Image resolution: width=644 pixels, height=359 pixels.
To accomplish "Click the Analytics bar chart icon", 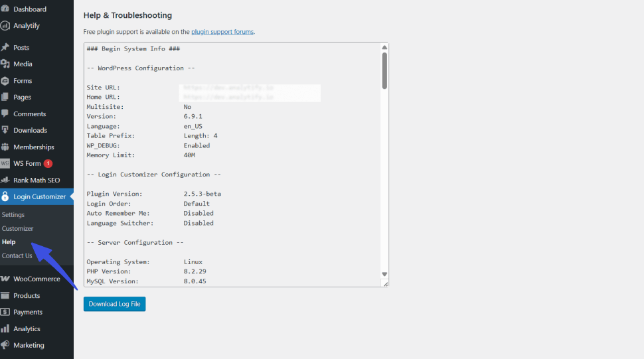I will 5,328.
